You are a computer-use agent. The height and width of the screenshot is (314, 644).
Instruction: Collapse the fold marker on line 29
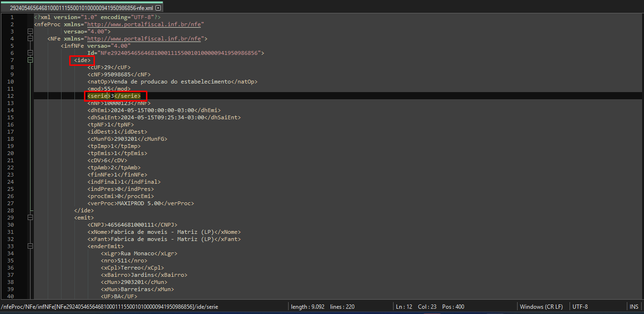tap(30, 218)
